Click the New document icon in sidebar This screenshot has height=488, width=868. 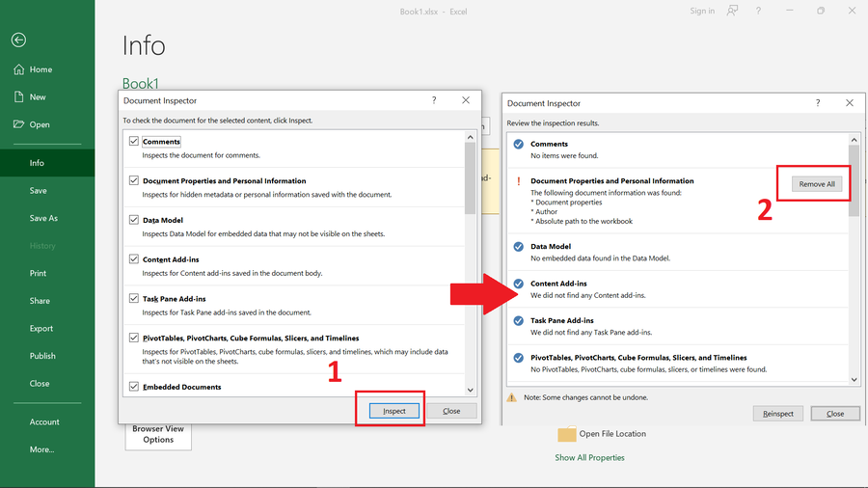(19, 96)
